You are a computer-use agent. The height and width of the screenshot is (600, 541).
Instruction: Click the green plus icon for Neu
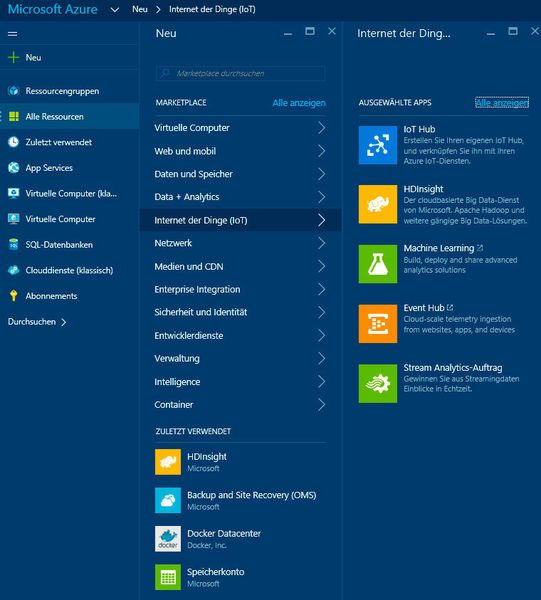[13, 57]
